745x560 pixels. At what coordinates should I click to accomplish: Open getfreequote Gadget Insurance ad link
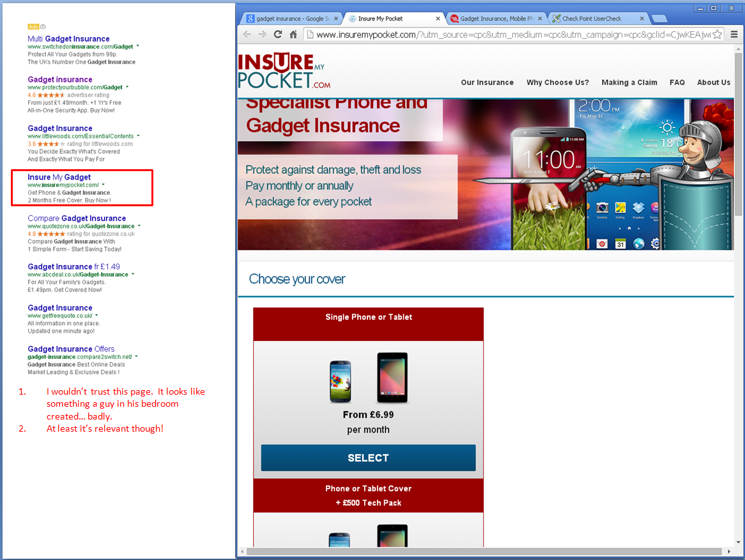(60, 308)
